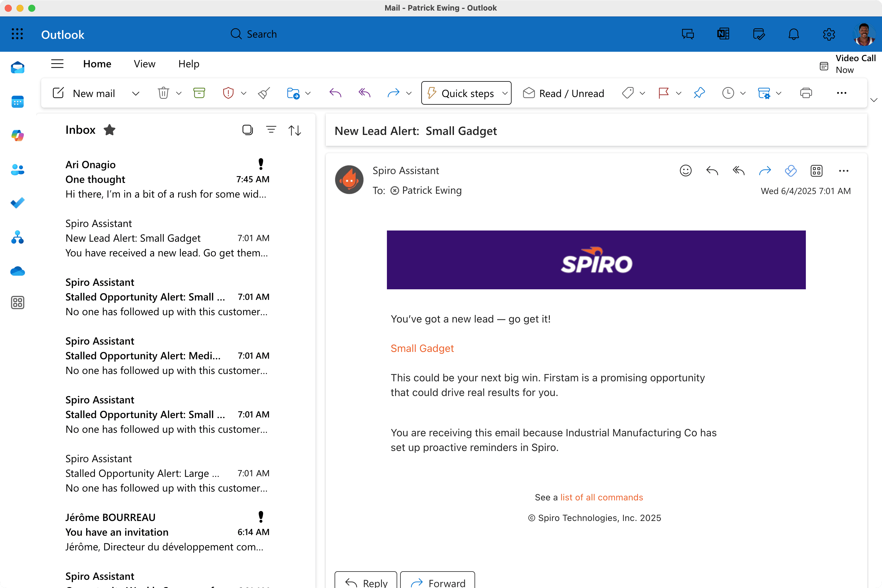The image size is (882, 588).
Task: Expand Flag options dropdown arrow
Action: pyautogui.click(x=678, y=93)
